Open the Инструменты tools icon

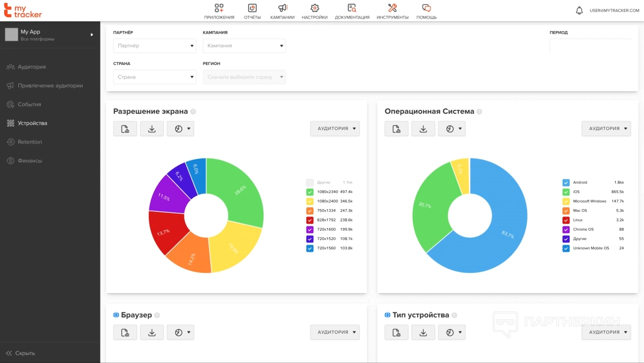[392, 8]
